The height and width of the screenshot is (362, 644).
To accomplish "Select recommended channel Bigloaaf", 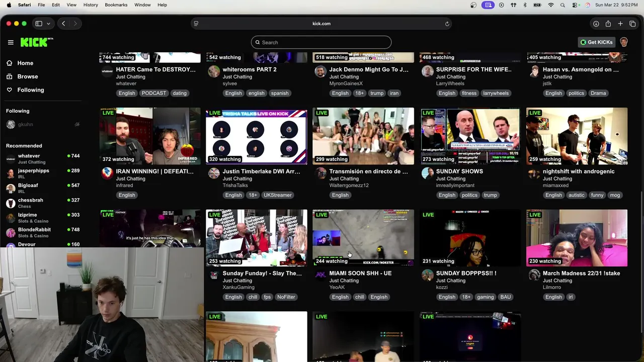I will 42,188.
